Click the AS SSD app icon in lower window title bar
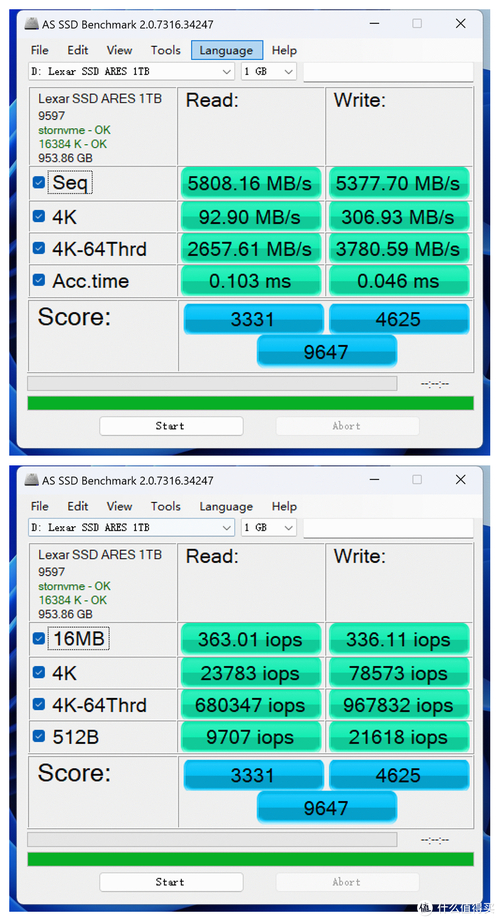This screenshot has width=500, height=921. 31,480
